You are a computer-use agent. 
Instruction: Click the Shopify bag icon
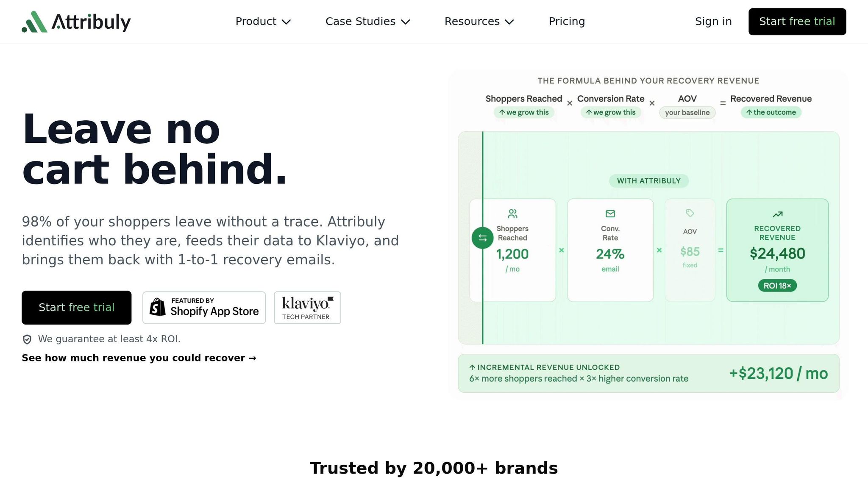point(157,307)
